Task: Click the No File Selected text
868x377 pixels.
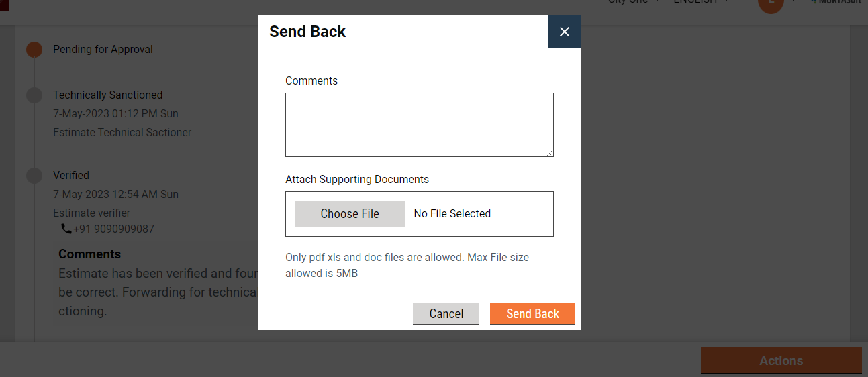Action: [452, 214]
